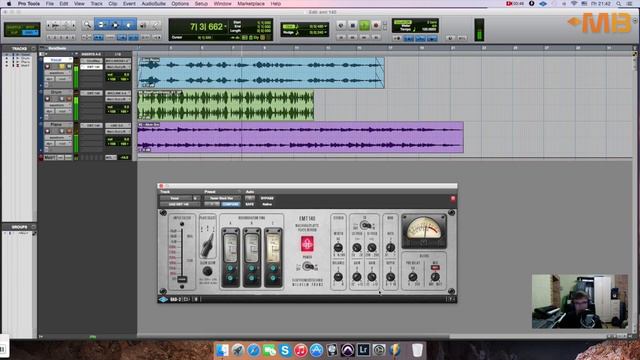This screenshot has width=640, height=360.
Task: Click the Fast Forward transport button
Action: pyautogui.click(x=364, y=38)
